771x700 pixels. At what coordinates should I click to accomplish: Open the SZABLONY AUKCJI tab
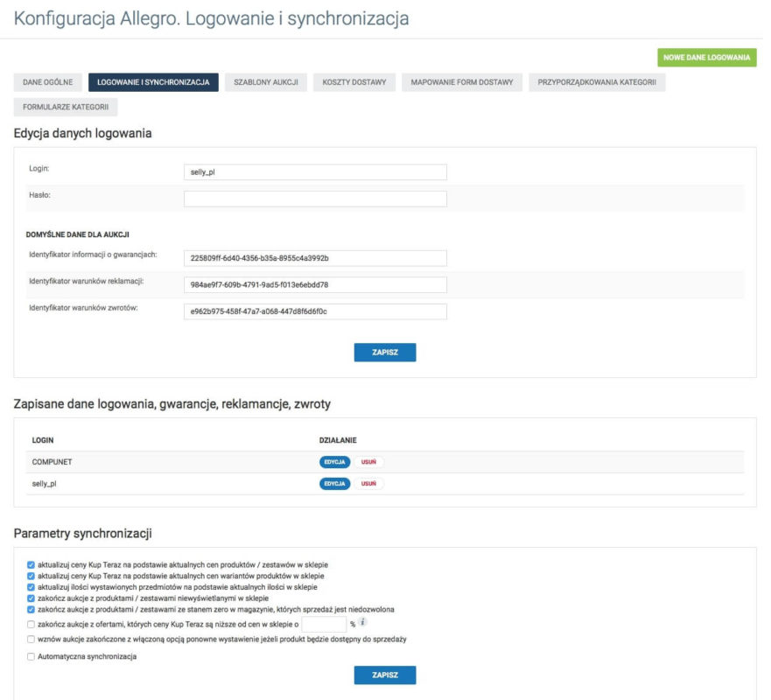pos(268,80)
